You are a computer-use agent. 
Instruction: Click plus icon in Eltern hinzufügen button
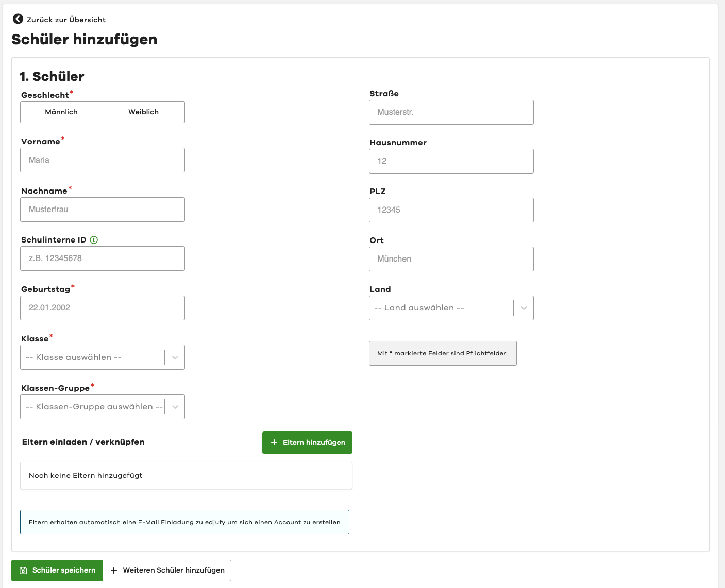click(274, 443)
